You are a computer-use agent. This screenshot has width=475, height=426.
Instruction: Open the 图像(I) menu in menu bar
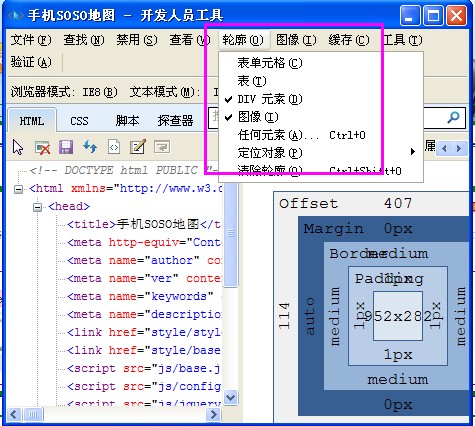point(296,40)
